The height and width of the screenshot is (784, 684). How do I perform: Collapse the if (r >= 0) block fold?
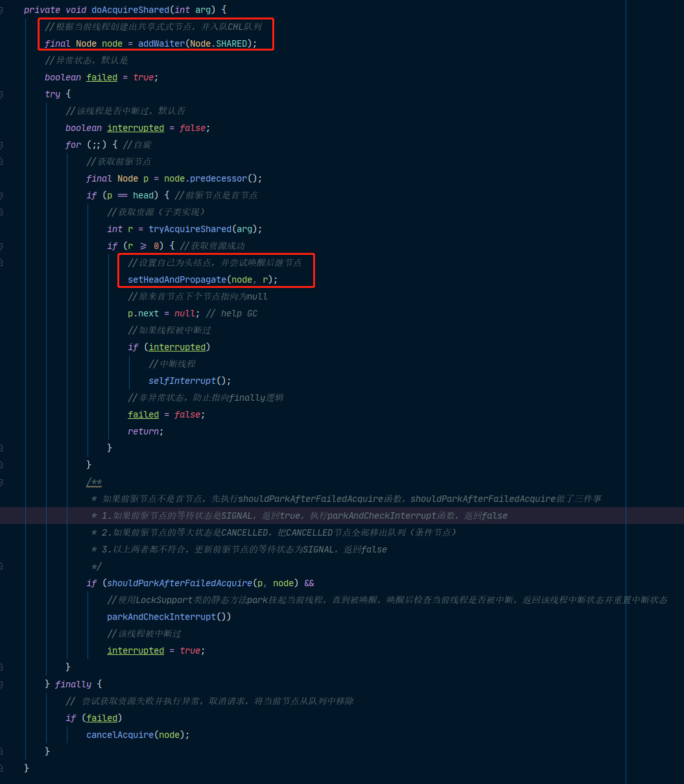[x=1, y=246]
